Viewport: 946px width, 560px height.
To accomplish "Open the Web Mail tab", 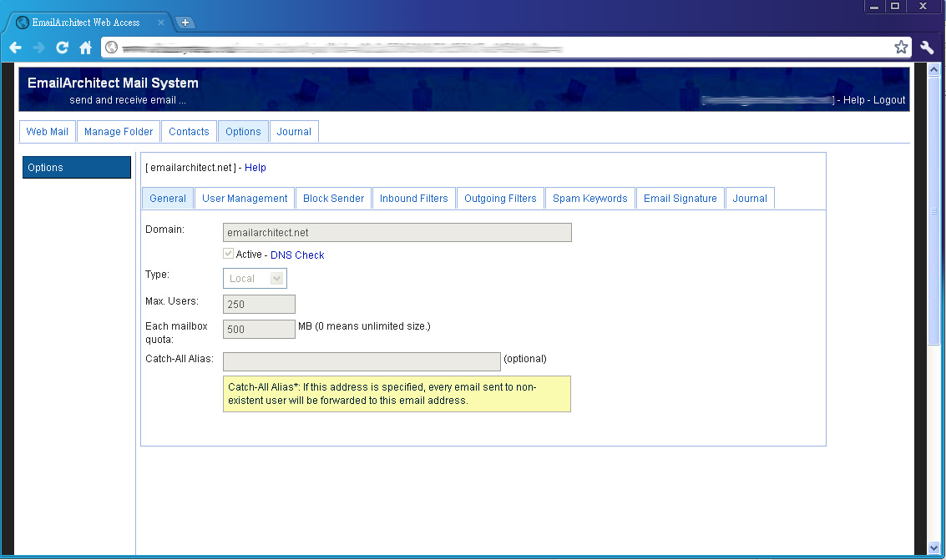I will 47,131.
